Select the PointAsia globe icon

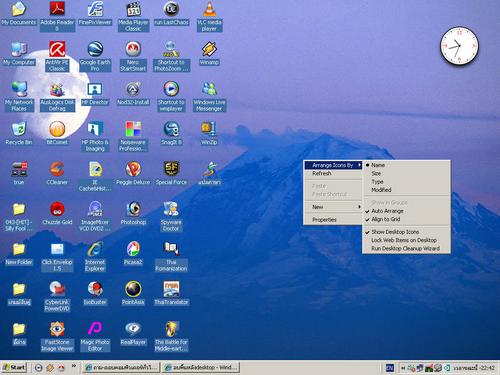(x=133, y=289)
